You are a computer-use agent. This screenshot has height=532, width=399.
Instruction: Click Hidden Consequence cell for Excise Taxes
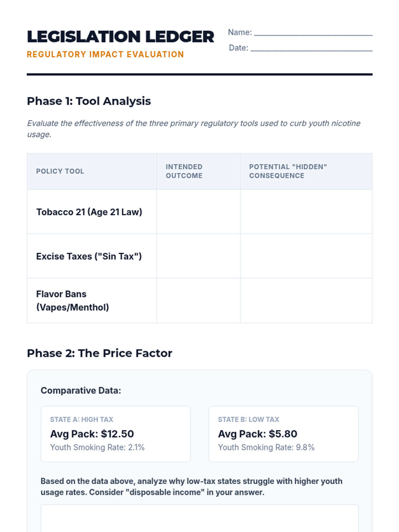[306, 256]
